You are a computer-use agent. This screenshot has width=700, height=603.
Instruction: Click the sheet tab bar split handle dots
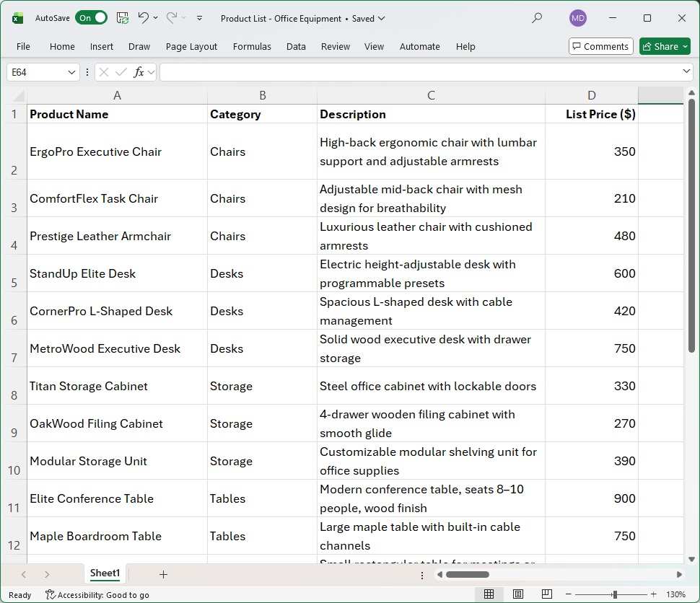[422, 576]
